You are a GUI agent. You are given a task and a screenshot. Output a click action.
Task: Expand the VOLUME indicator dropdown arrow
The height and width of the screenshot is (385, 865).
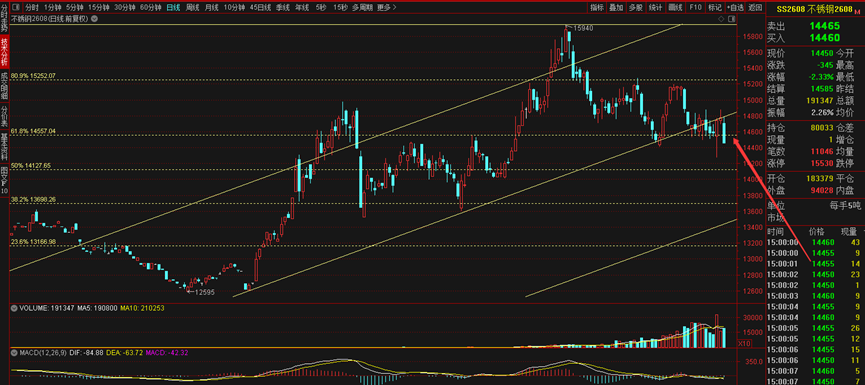13,309
